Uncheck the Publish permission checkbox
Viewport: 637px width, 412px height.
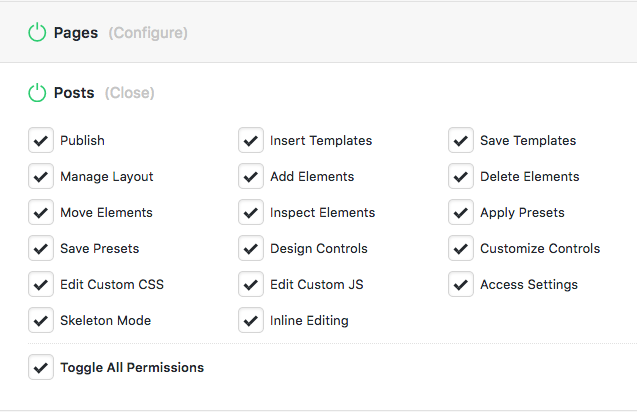click(x=41, y=141)
